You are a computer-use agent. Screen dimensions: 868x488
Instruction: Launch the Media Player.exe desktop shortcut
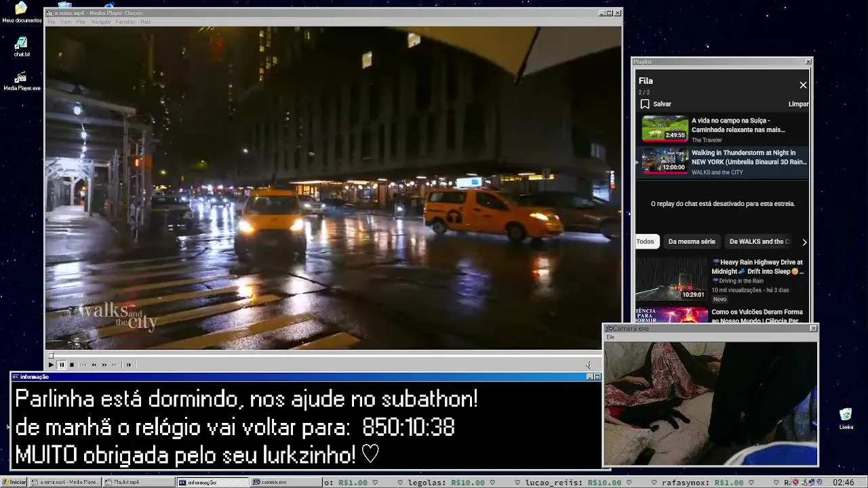tap(22, 81)
